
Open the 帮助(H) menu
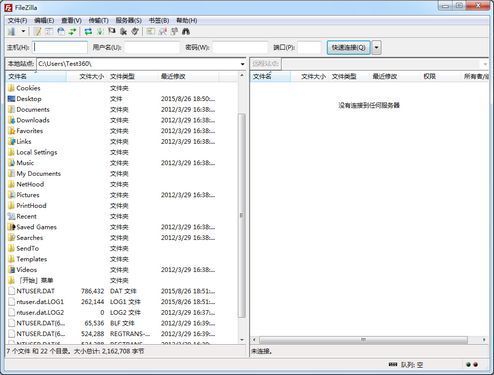187,20
